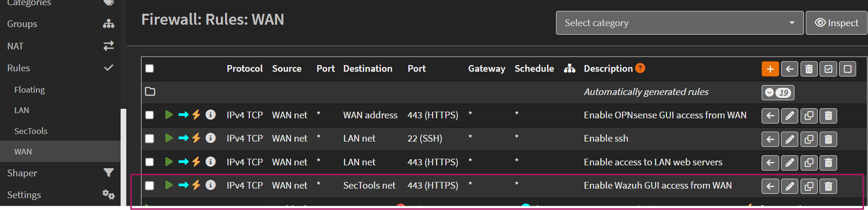Click header trash icon to delete selected rules
The height and width of the screenshot is (210, 868).
809,69
